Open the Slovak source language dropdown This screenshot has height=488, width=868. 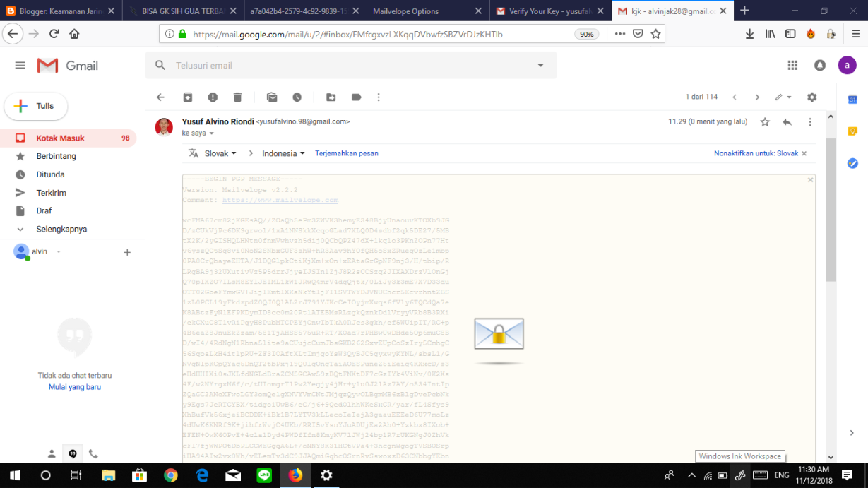click(x=221, y=153)
